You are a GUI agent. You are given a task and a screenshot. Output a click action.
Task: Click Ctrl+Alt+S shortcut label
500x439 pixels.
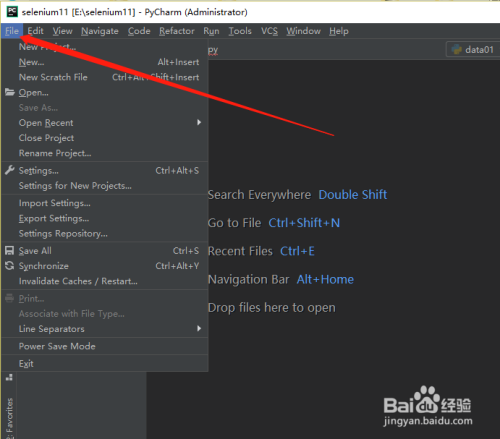pyautogui.click(x=177, y=171)
